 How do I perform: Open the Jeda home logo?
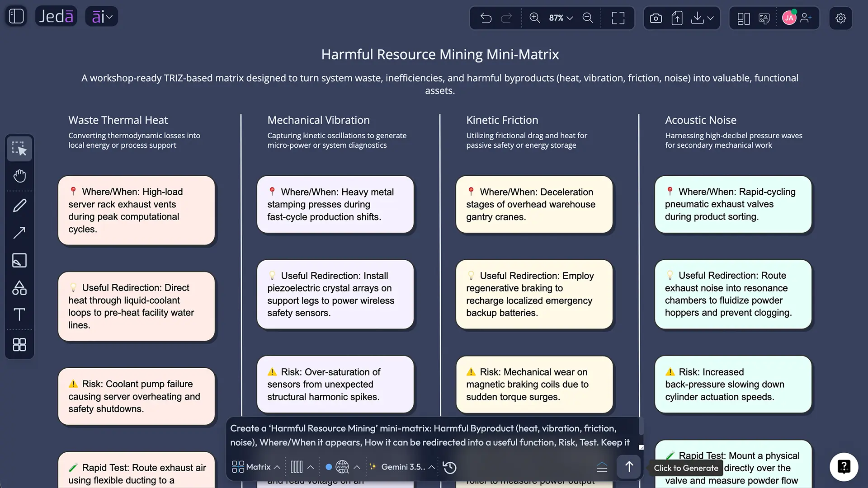click(x=56, y=17)
